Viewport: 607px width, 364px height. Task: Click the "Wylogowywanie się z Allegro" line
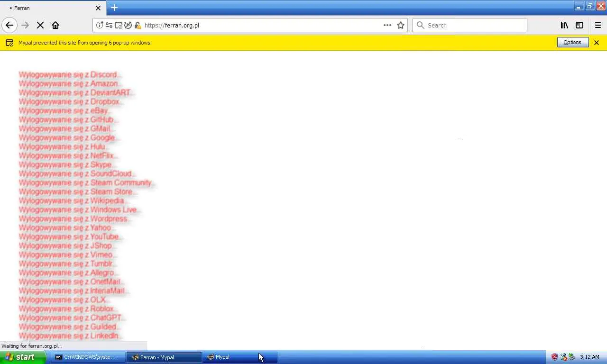[x=68, y=273]
